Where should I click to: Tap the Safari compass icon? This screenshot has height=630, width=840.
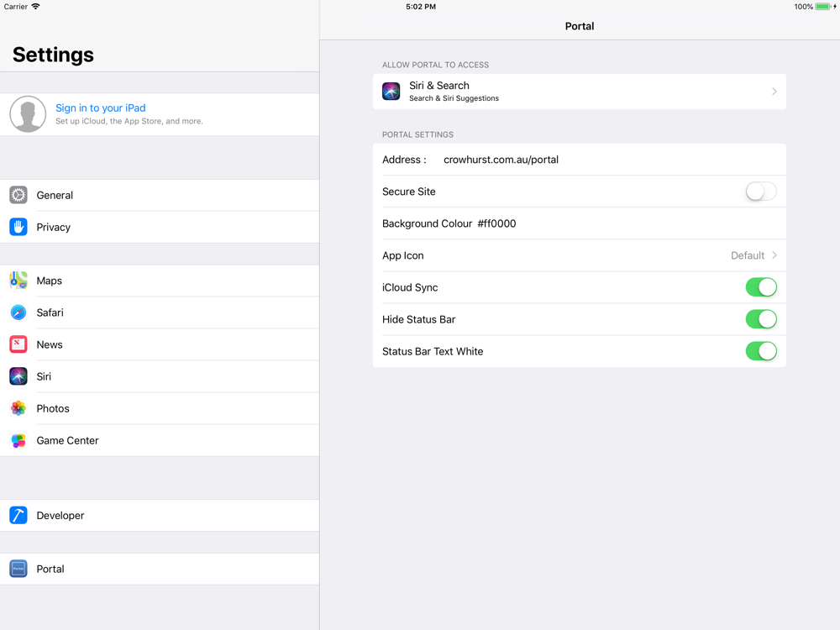(x=18, y=312)
